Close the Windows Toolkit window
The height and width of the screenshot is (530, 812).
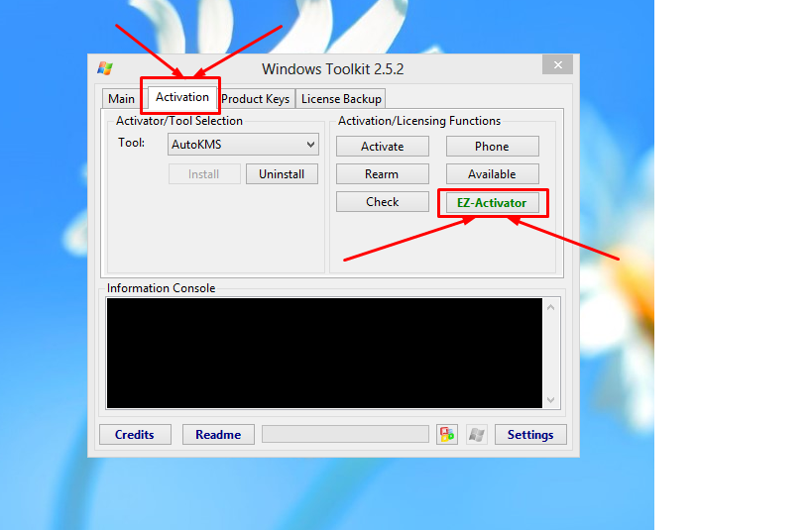click(558, 64)
